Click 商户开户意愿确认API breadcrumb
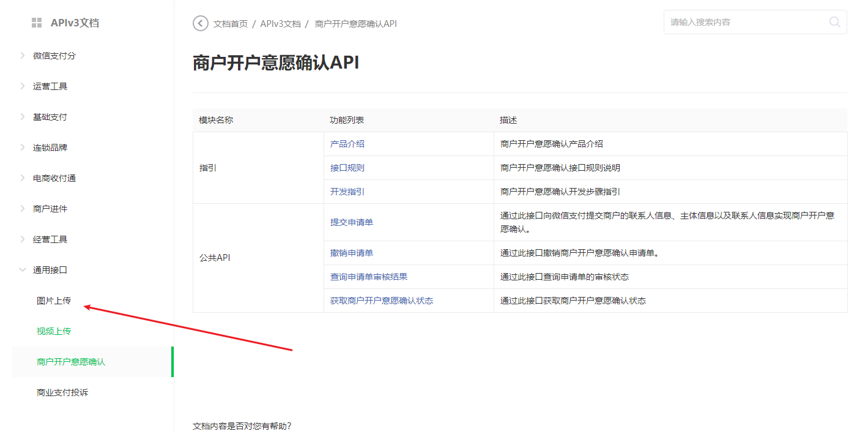The width and height of the screenshot is (868, 431). 356,24
